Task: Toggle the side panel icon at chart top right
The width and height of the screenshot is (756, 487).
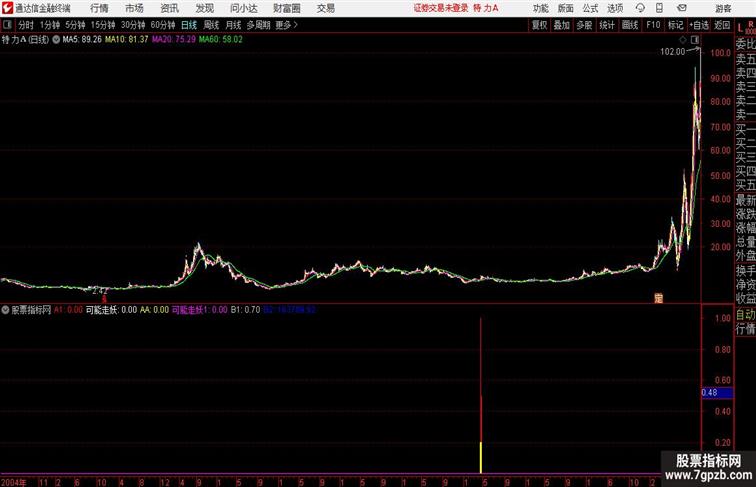Action: 695,40
